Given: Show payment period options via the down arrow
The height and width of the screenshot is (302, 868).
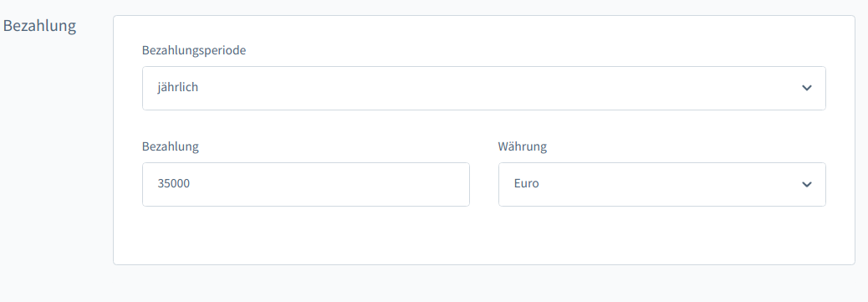Looking at the screenshot, I should (x=807, y=88).
